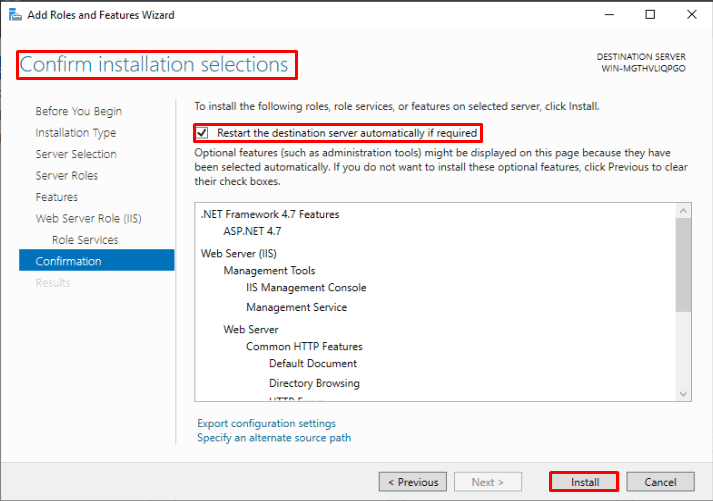Minimize the Add Roles and Features Wizard
The image size is (713, 501).
(605, 15)
